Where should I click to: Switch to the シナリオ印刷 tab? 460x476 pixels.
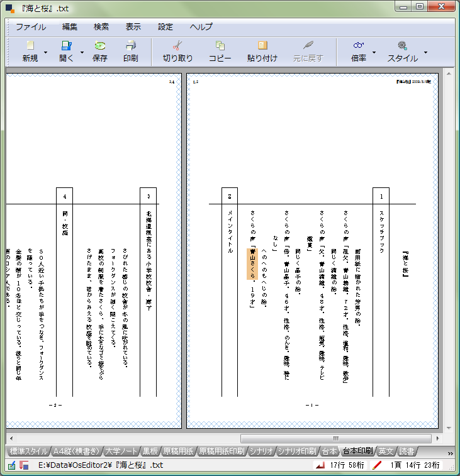tap(297, 451)
